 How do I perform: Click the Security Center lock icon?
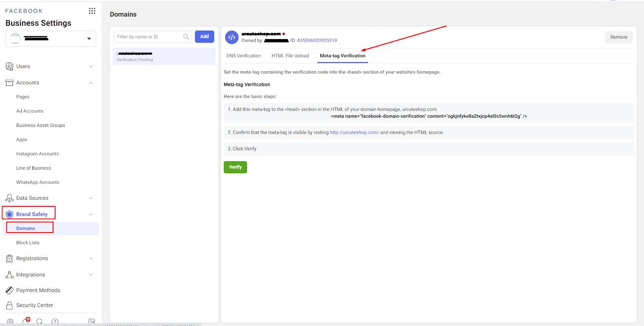(9, 305)
